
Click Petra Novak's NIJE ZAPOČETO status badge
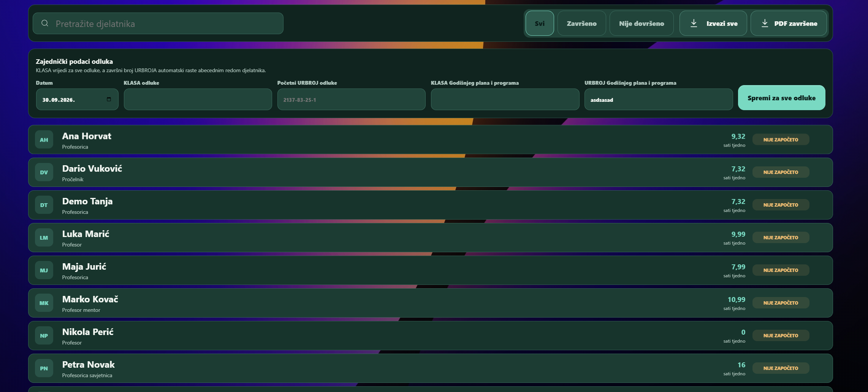[x=781, y=368]
